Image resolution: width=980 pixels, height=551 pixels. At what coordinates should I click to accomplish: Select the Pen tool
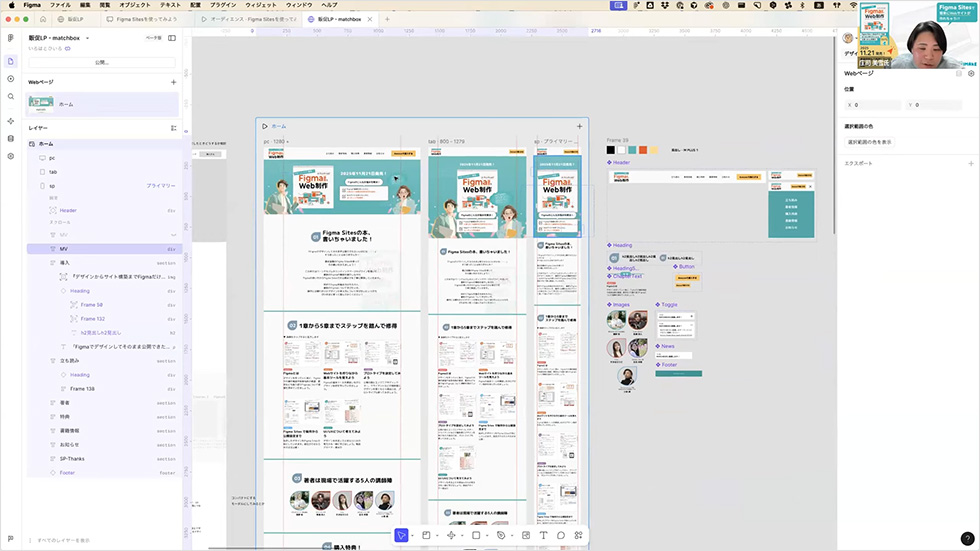click(501, 535)
